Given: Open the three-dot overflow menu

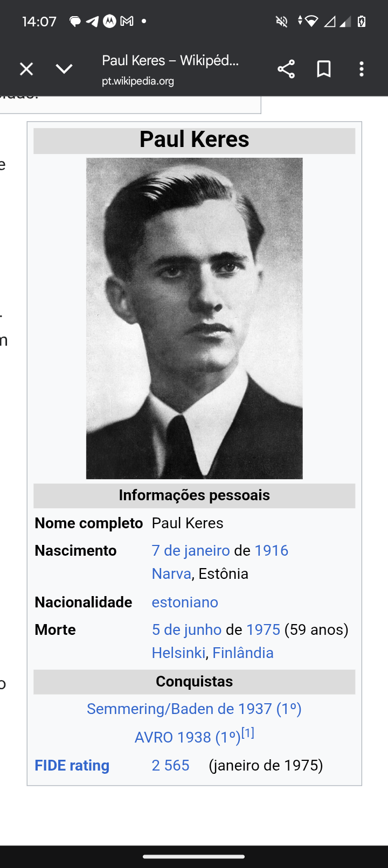Looking at the screenshot, I should click(362, 69).
